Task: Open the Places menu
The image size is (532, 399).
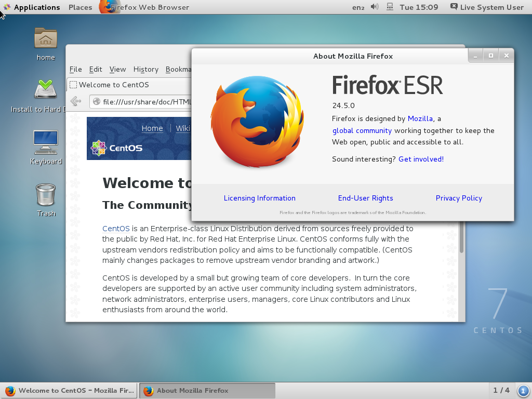Action: pos(81,7)
